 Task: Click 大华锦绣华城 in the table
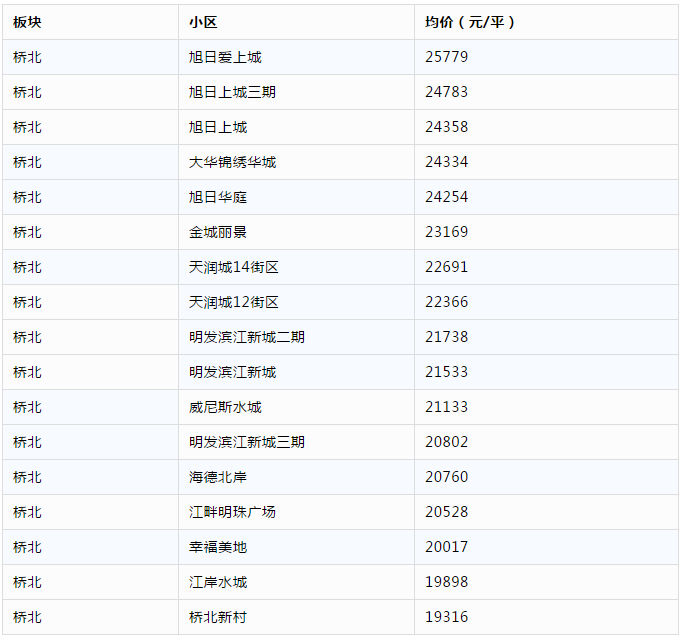tap(232, 162)
